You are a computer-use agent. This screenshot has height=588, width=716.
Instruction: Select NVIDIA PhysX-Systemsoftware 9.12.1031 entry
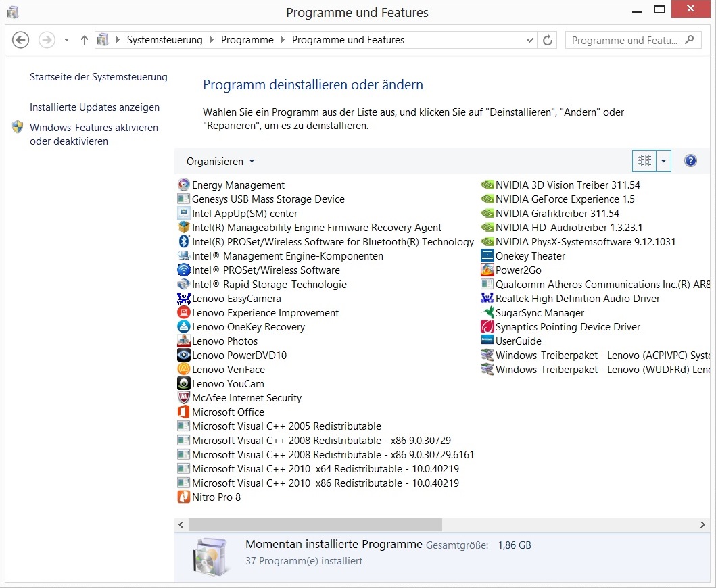(x=577, y=241)
